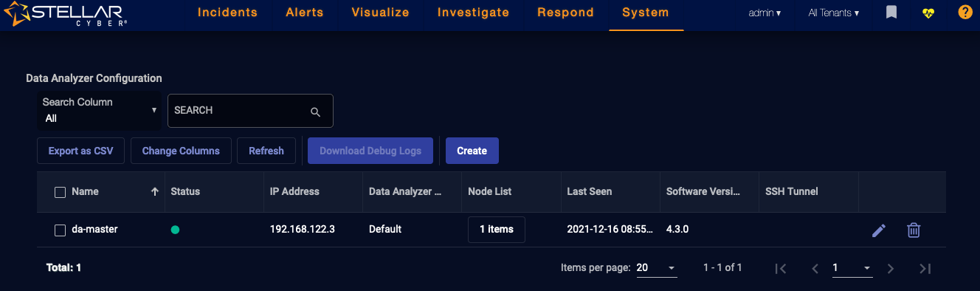Click the Default profile cell

(385, 230)
